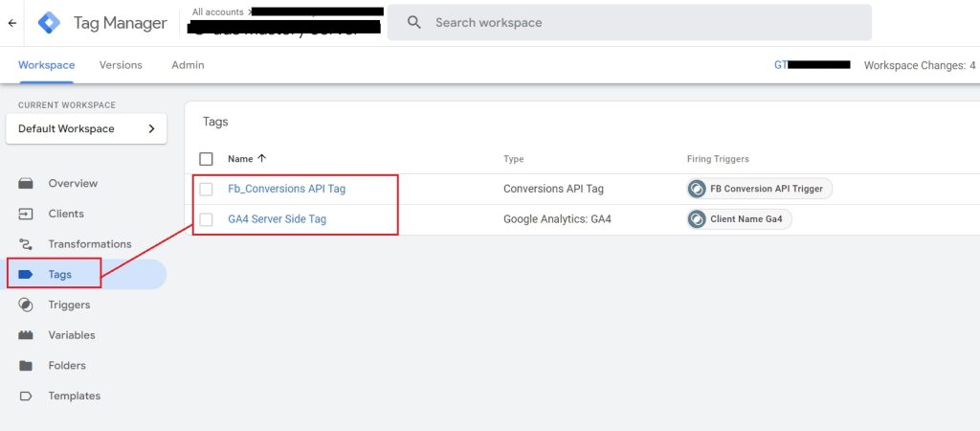This screenshot has height=431, width=980.
Task: Click the Client Name Ga4 trigger chip
Action: click(739, 219)
